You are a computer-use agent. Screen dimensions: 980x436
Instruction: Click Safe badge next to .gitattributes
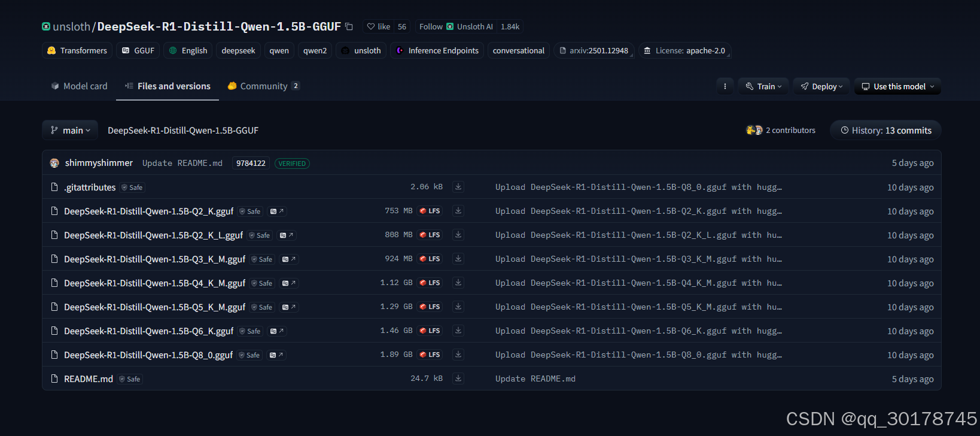pos(132,187)
